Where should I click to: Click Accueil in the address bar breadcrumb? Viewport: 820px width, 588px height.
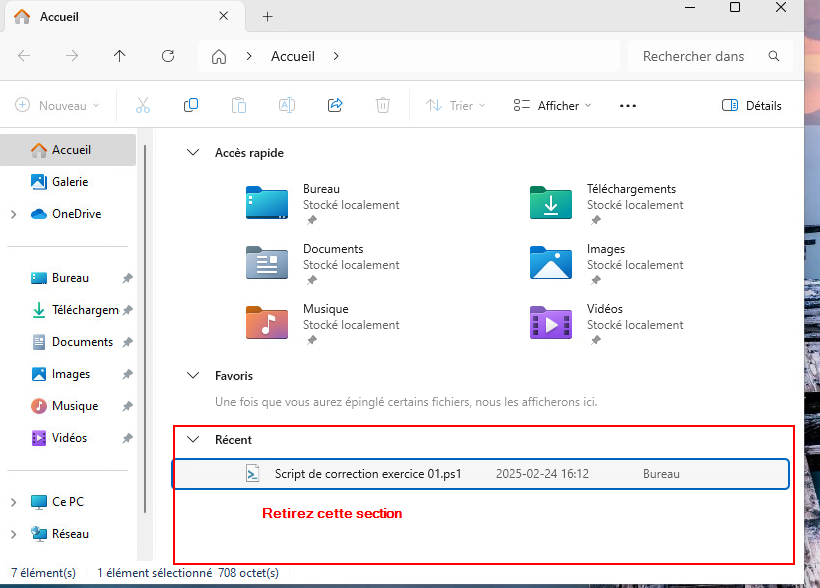pos(293,56)
